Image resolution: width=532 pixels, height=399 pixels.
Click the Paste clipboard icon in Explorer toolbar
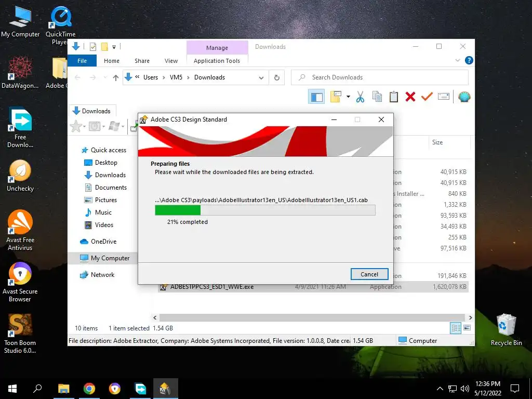394,97
